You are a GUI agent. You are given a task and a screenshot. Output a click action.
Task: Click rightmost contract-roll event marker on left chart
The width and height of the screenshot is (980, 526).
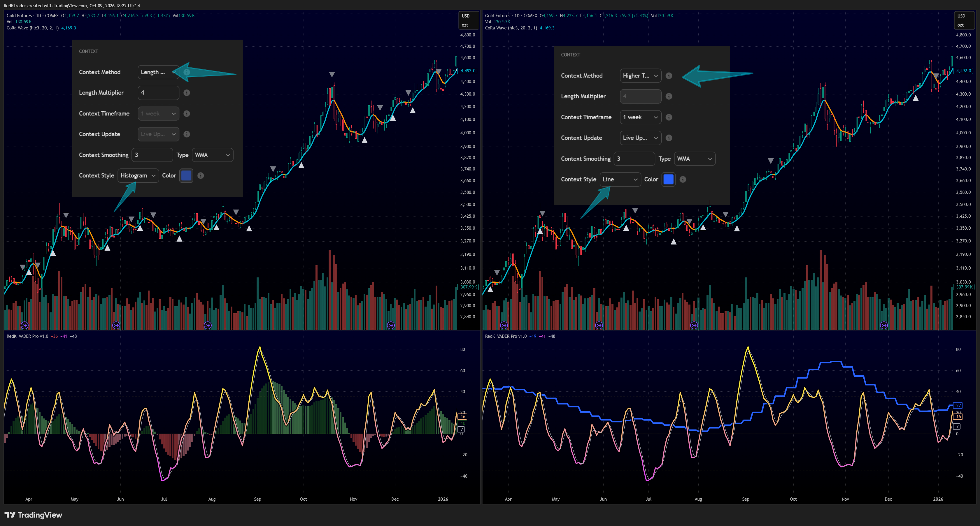(391, 325)
